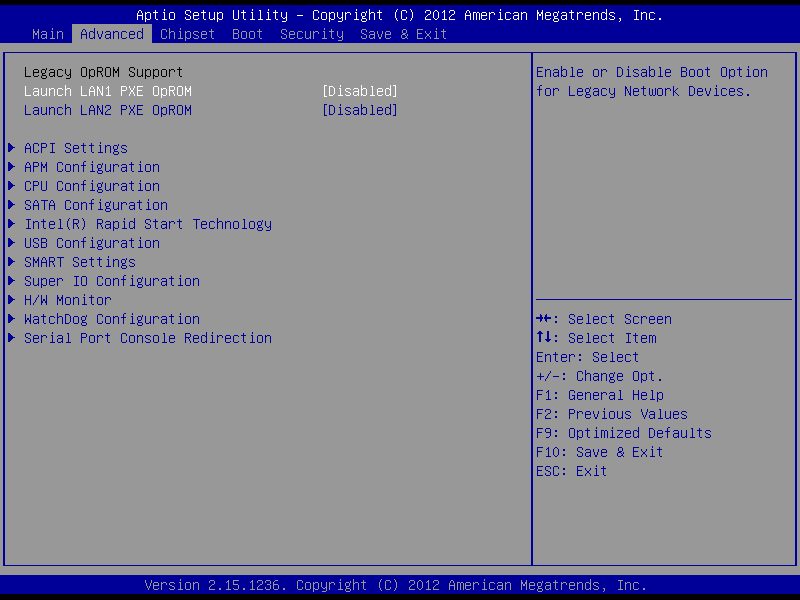Select the Launch LAN1 PXE OpROM label
Image resolution: width=800 pixels, height=600 pixels.
tap(107, 91)
